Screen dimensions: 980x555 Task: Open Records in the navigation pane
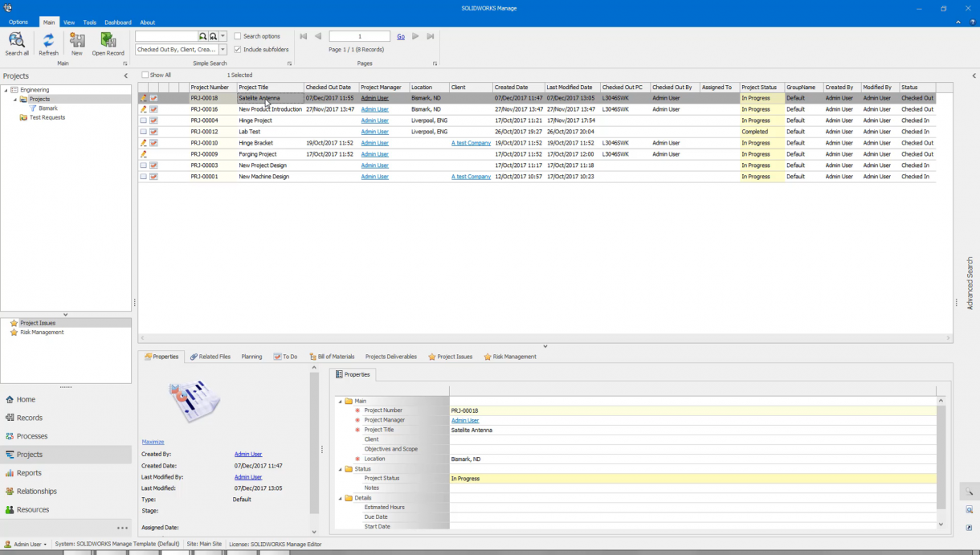coord(66,418)
